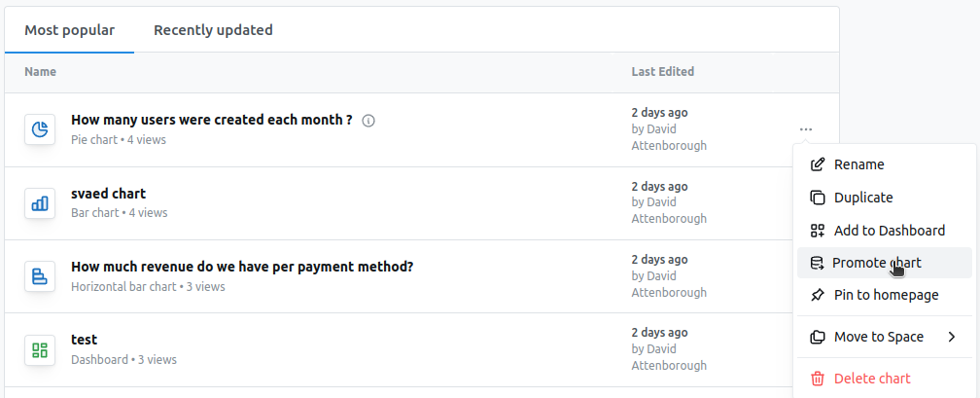Select the Most popular tab

pos(69,30)
